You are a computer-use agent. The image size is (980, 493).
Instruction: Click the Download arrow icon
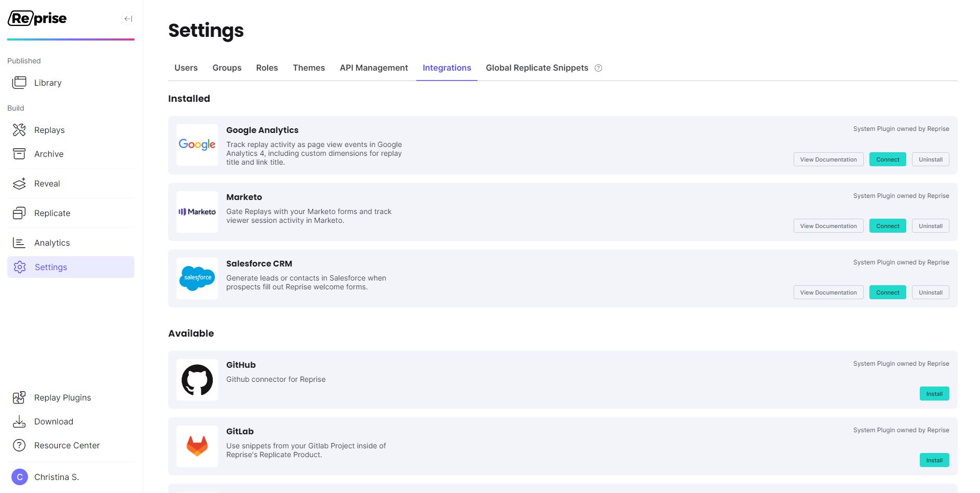pos(19,421)
